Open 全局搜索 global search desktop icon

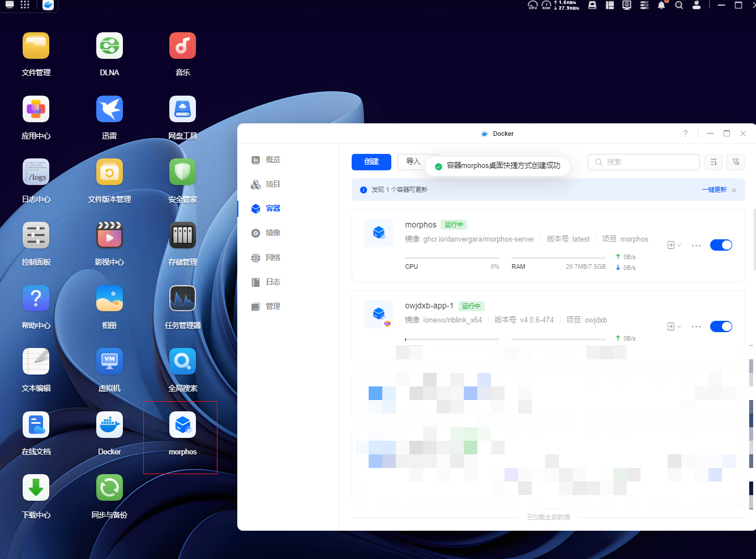pos(182,362)
